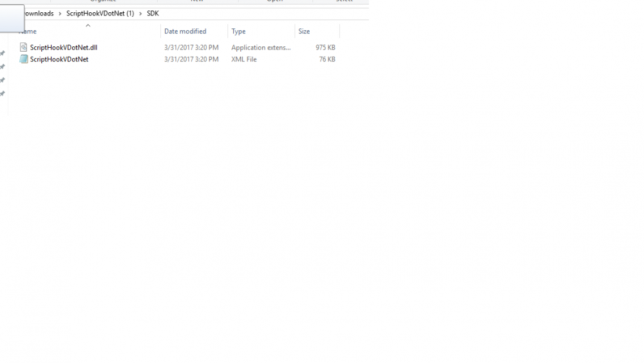Click the 975 KB size cell
The image size is (644, 363).
pos(325,47)
